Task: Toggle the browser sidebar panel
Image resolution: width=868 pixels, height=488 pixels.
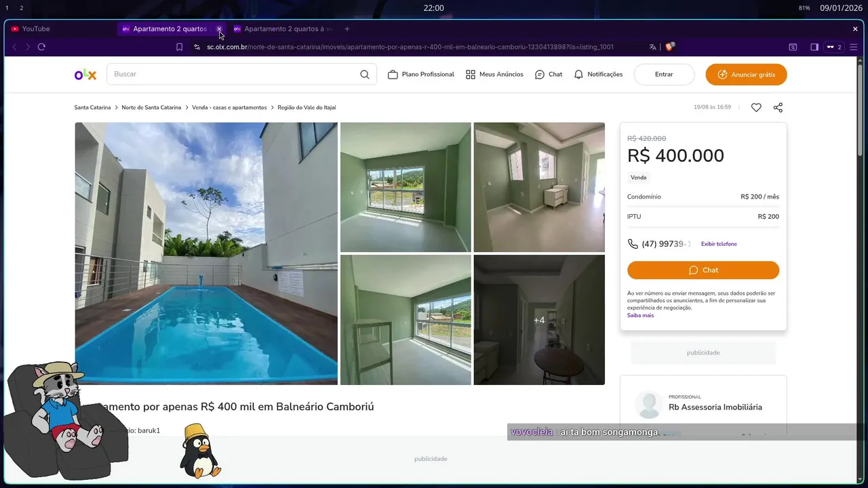Action: [814, 47]
